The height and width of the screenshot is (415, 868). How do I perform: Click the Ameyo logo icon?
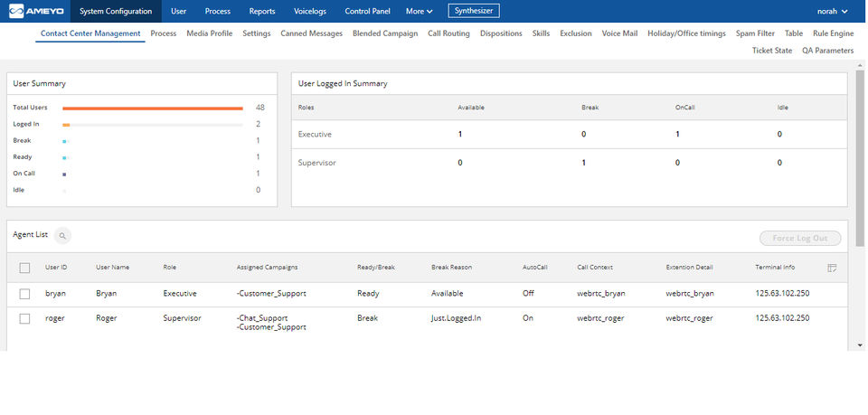pos(15,11)
